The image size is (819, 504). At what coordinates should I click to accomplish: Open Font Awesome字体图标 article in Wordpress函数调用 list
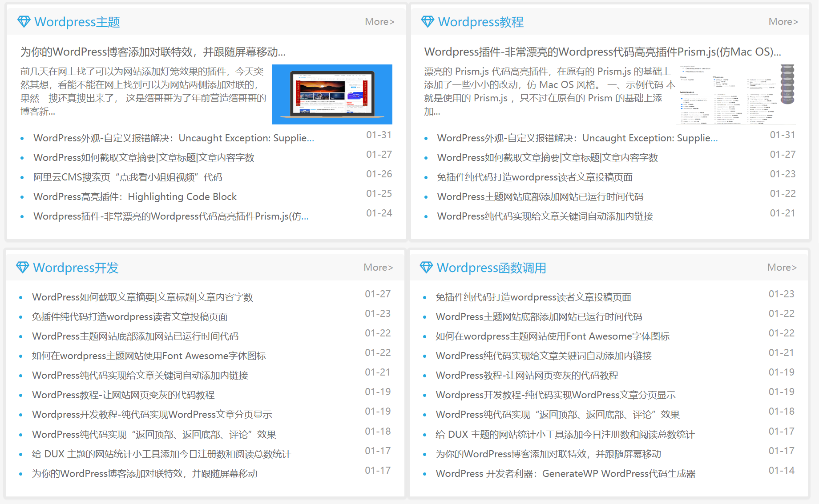coord(553,336)
